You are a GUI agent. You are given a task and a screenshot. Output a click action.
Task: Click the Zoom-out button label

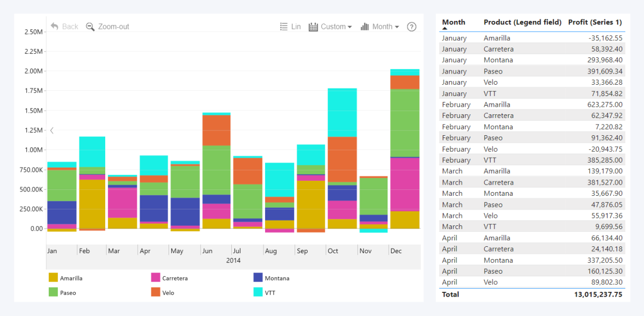113,27
